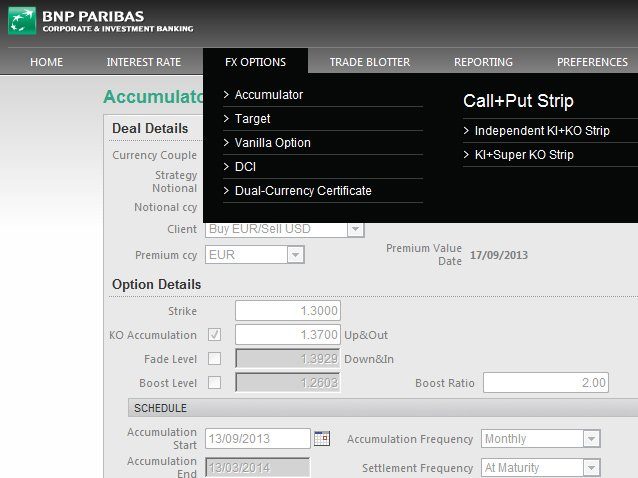This screenshot has height=478, width=638.
Task: Choose Vanilla Option in the menu
Action: (x=272, y=143)
